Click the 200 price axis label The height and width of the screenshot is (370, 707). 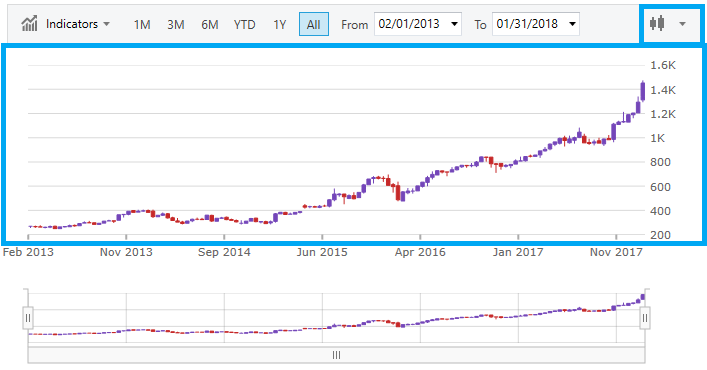pos(660,235)
